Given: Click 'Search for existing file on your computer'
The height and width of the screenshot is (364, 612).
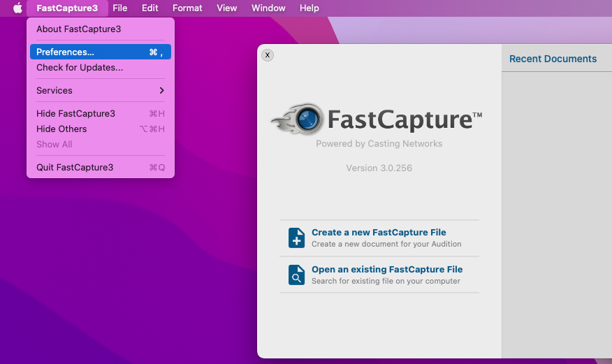Looking at the screenshot, I should point(386,281).
